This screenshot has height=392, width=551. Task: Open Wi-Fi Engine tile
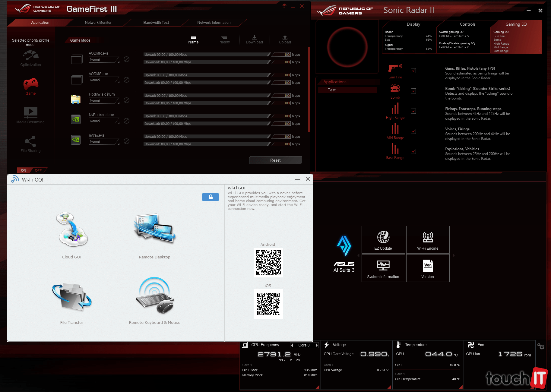pos(428,240)
